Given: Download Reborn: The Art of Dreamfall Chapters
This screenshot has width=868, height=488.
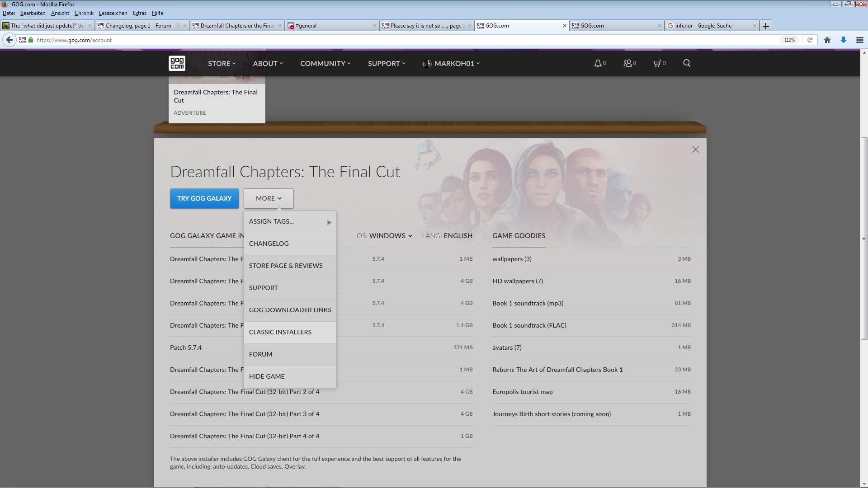Looking at the screenshot, I should click(591, 370).
